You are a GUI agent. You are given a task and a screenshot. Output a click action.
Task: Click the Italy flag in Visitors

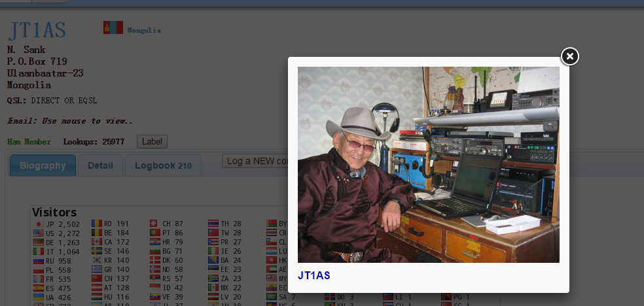pyautogui.click(x=38, y=252)
